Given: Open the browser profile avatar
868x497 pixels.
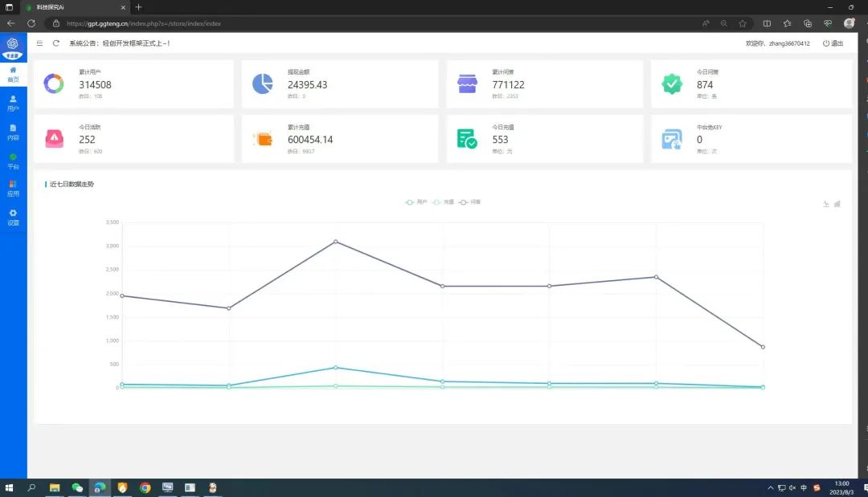Looking at the screenshot, I should tap(850, 23).
